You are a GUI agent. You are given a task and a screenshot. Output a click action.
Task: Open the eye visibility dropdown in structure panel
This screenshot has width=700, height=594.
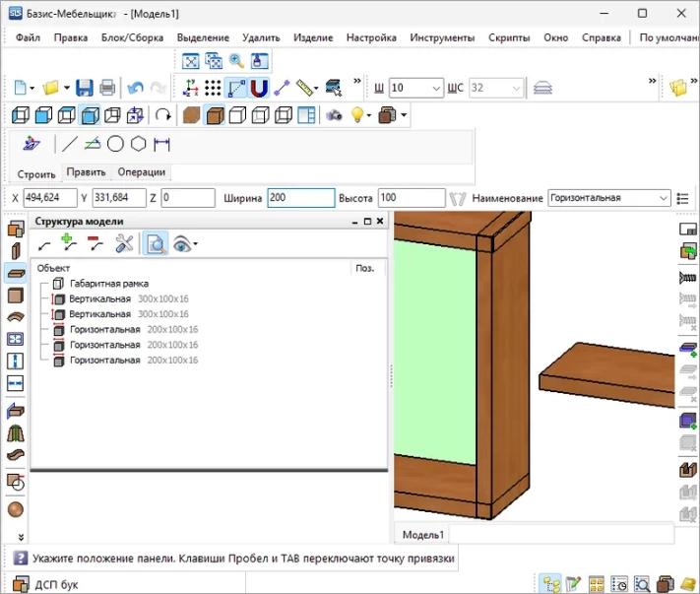pos(196,244)
